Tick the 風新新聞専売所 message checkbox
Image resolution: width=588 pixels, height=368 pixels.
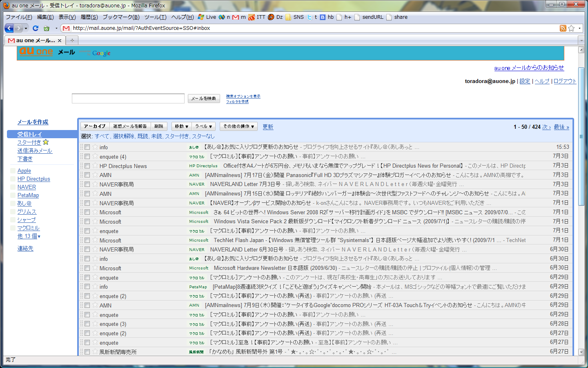coord(87,352)
